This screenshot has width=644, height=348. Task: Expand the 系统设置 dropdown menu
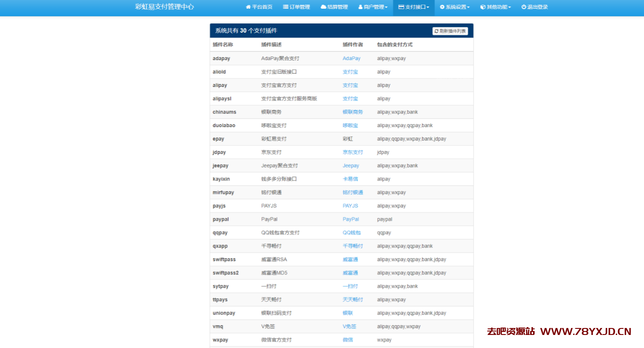(x=454, y=7)
